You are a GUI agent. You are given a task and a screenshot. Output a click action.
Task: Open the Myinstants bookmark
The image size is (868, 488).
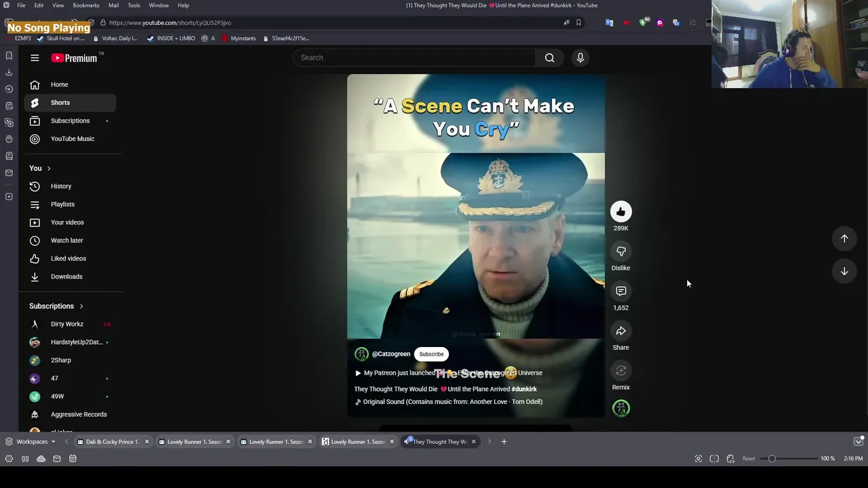coord(239,39)
